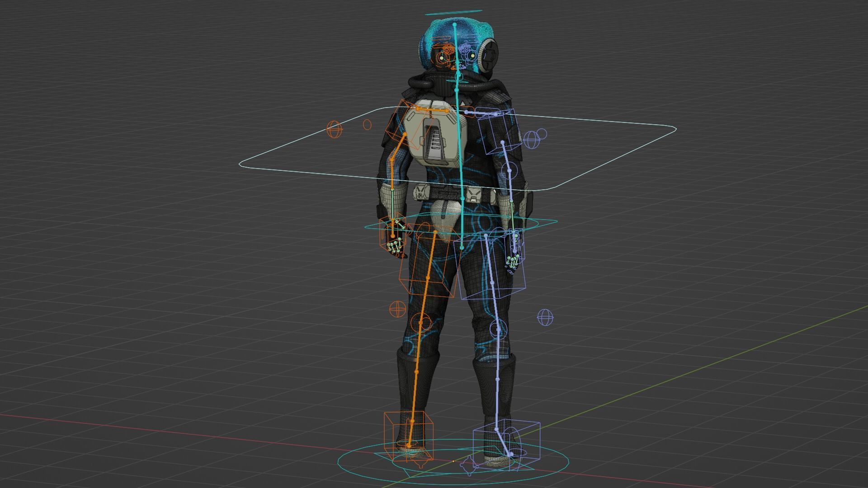Click the belt buckle right of the spine
The image size is (868, 488).
tap(473, 195)
